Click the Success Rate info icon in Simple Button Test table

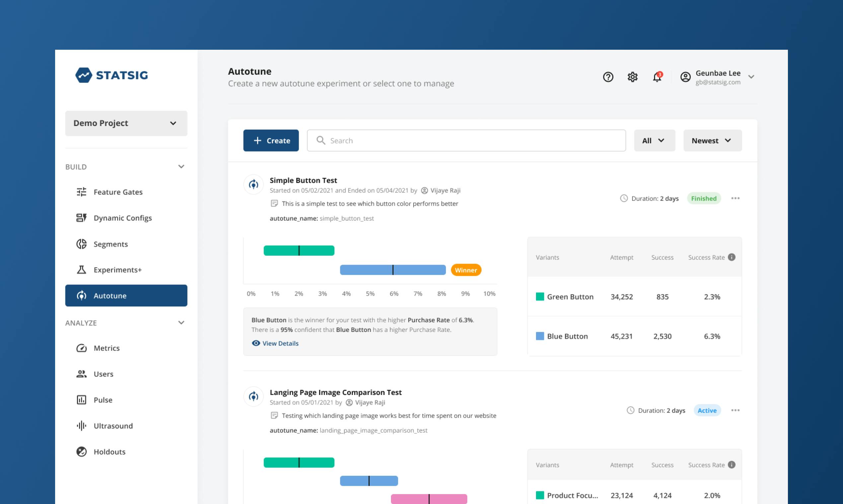[x=732, y=257]
